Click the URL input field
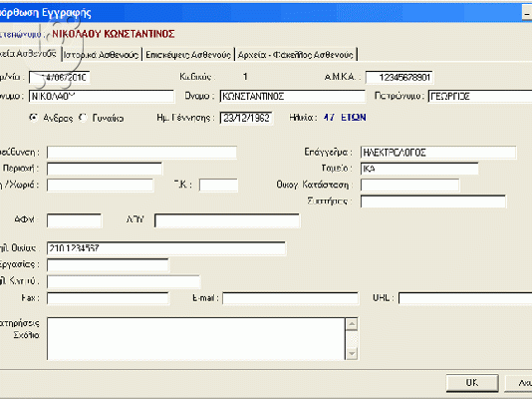532x399 pixels. (465, 298)
